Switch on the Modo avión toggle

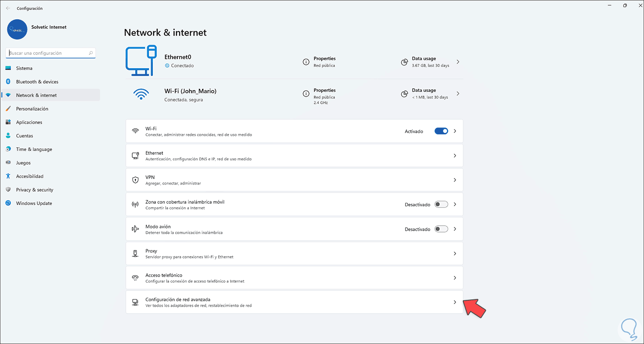point(441,229)
